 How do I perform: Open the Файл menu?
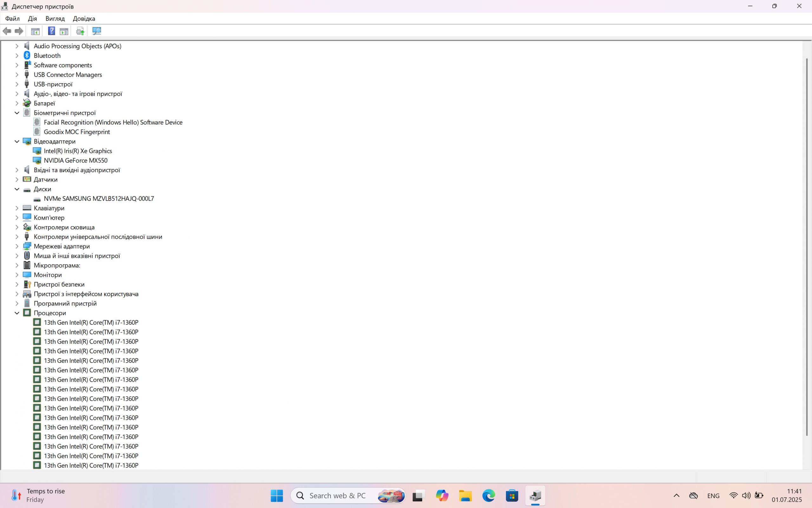coord(12,18)
